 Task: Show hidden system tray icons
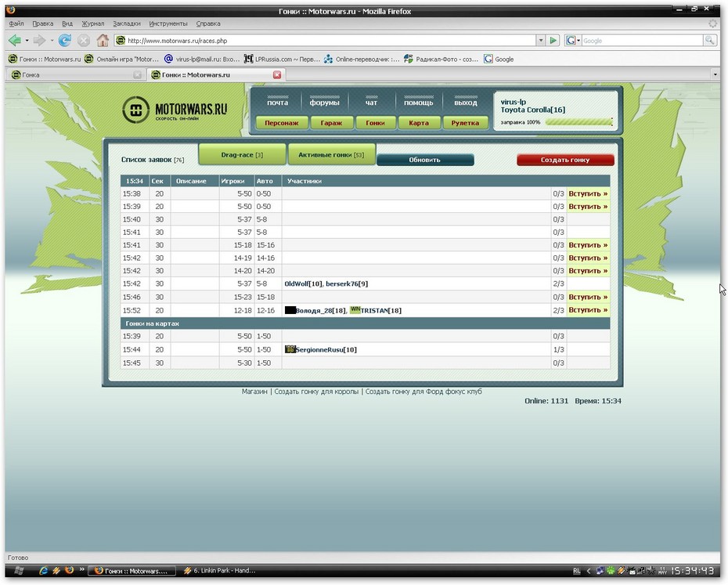pyautogui.click(x=589, y=571)
